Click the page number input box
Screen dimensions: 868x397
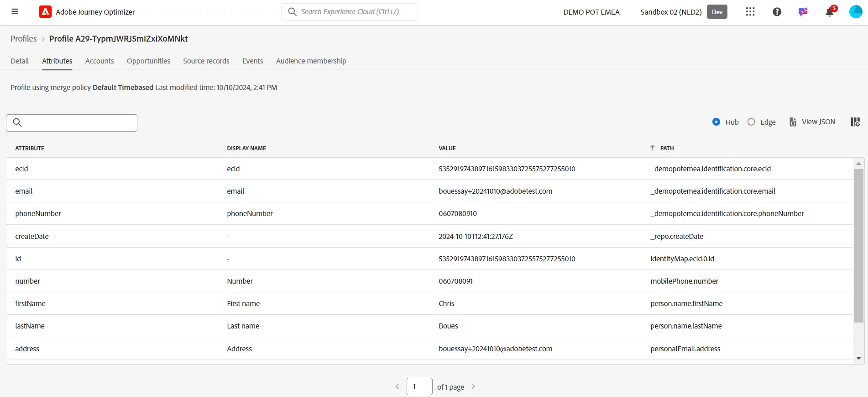[x=419, y=386]
